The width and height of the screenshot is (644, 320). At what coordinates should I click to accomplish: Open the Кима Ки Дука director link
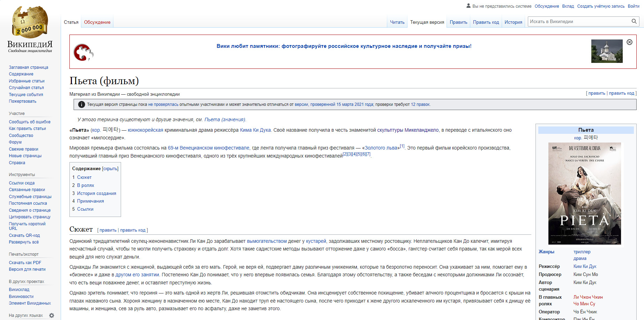click(x=255, y=130)
